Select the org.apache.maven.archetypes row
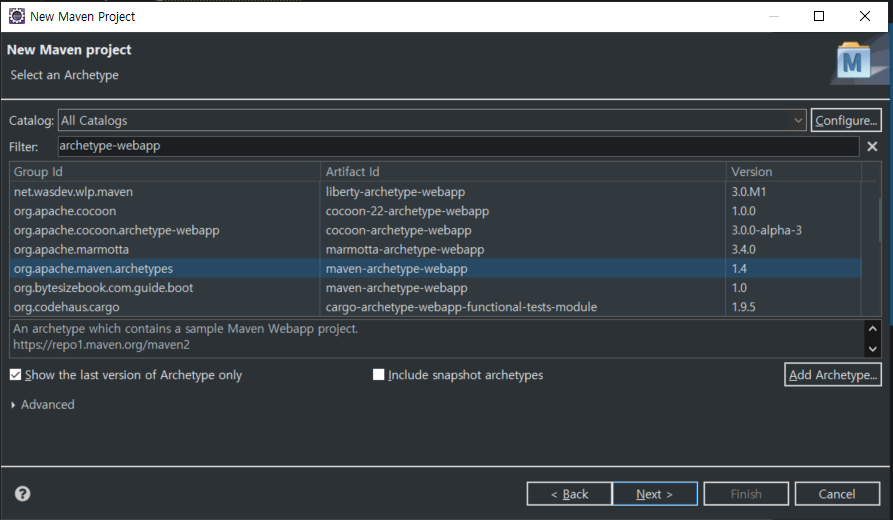Screen dimensions: 893x520 coord(435,268)
